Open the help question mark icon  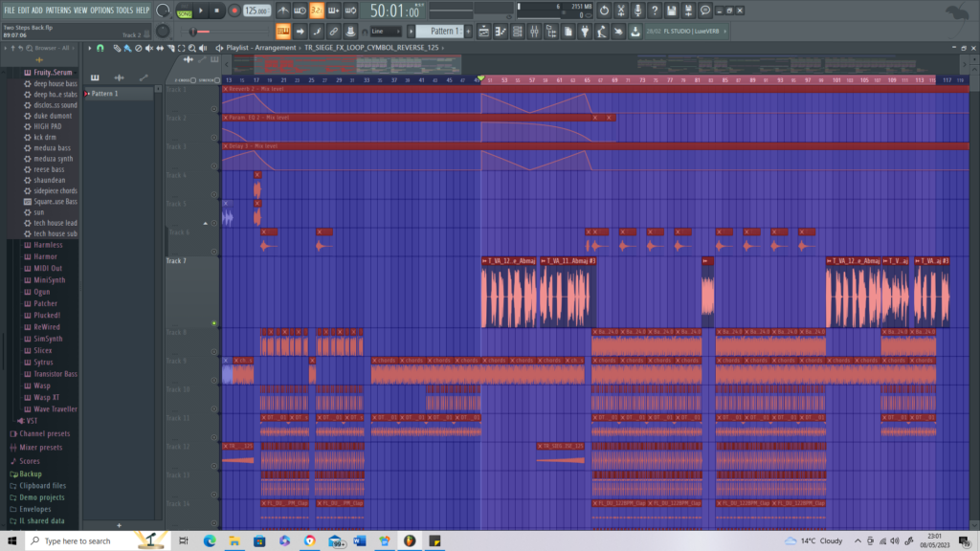[655, 11]
